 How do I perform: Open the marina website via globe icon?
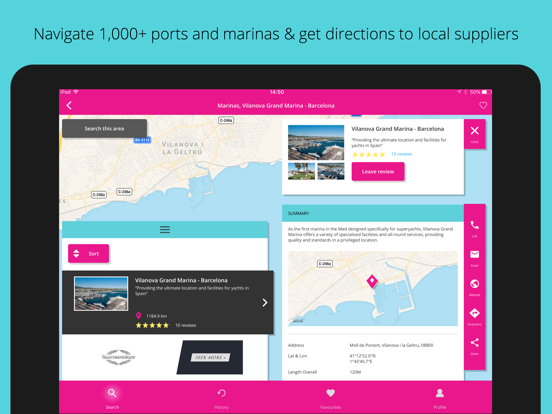click(x=475, y=283)
